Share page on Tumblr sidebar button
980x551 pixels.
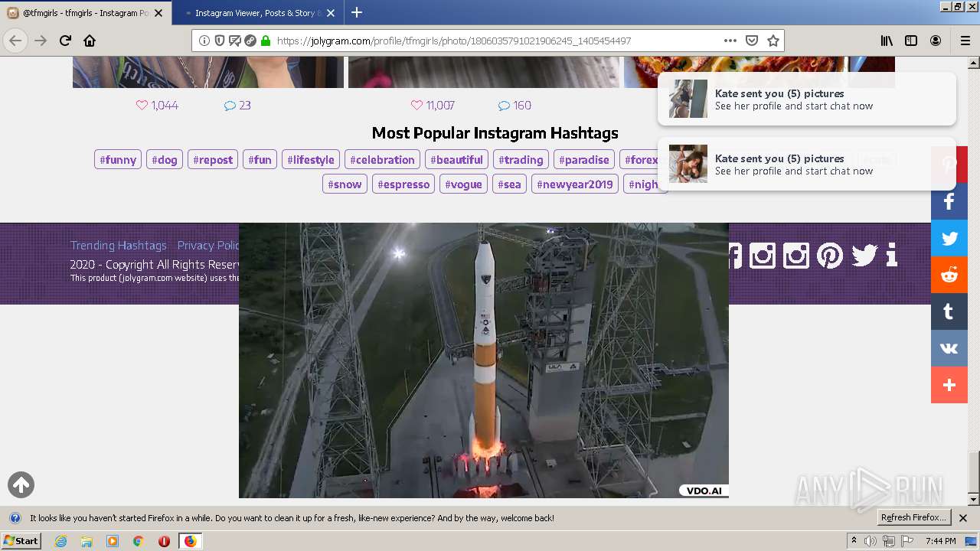(x=949, y=311)
